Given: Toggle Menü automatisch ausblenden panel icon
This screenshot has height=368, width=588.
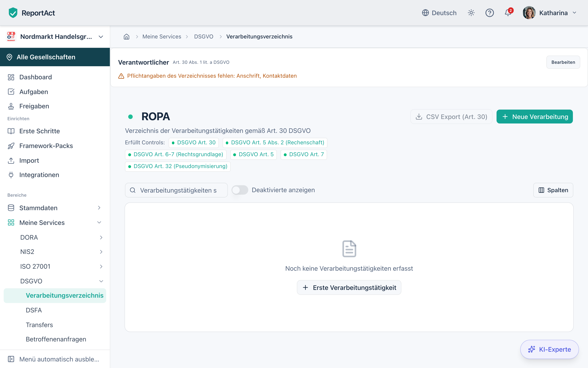Looking at the screenshot, I should tap(11, 359).
